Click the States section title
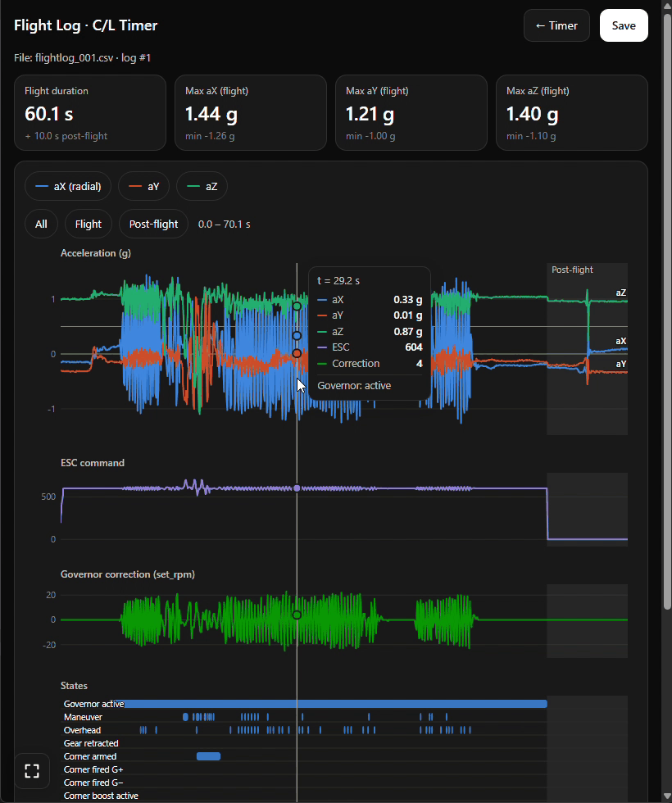This screenshot has width=672, height=803. pos(74,686)
